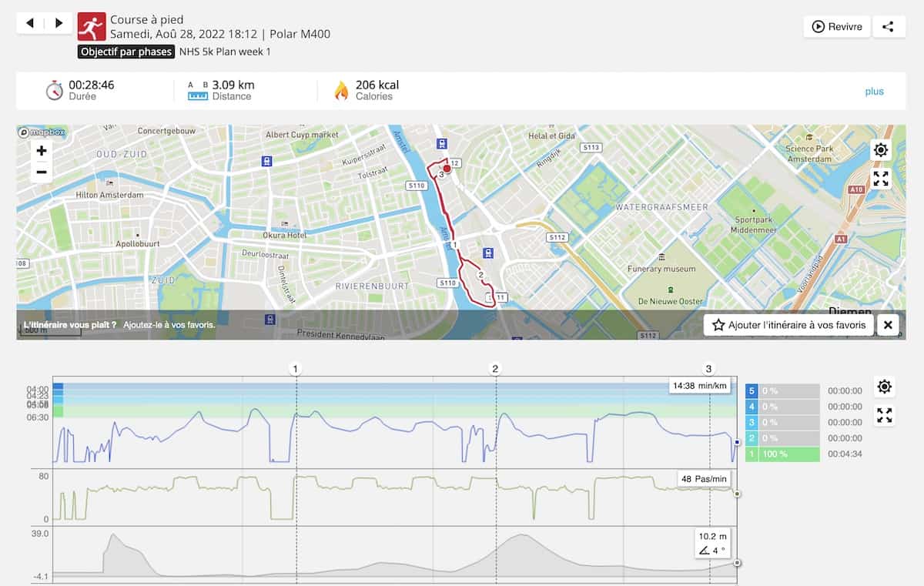The width and height of the screenshot is (924, 586).
Task: Click the distance A-B ruler icon
Action: pos(199,91)
